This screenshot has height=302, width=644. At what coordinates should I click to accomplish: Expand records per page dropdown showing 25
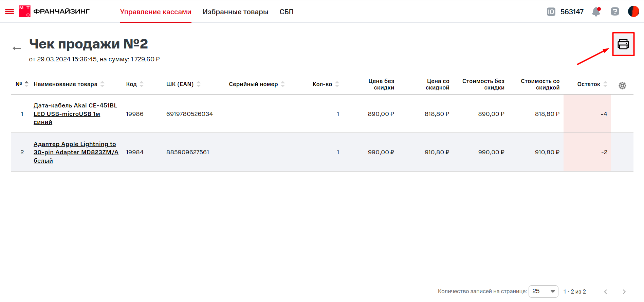pyautogui.click(x=543, y=291)
